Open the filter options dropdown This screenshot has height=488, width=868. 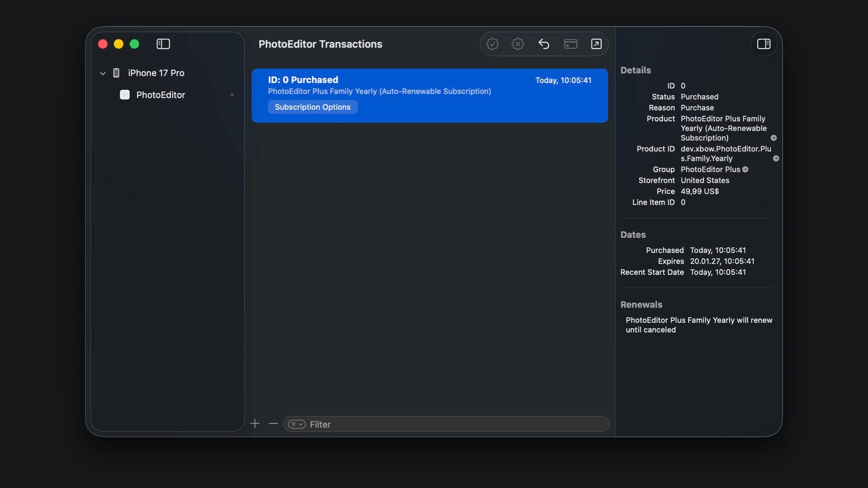click(297, 424)
